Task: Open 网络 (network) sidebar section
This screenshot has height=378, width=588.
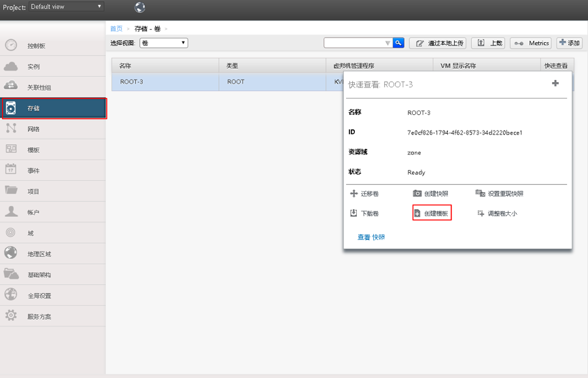Action: point(33,129)
